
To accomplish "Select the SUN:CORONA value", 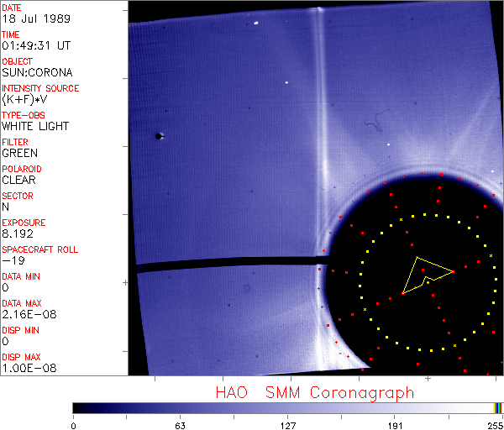I will tap(37, 72).
